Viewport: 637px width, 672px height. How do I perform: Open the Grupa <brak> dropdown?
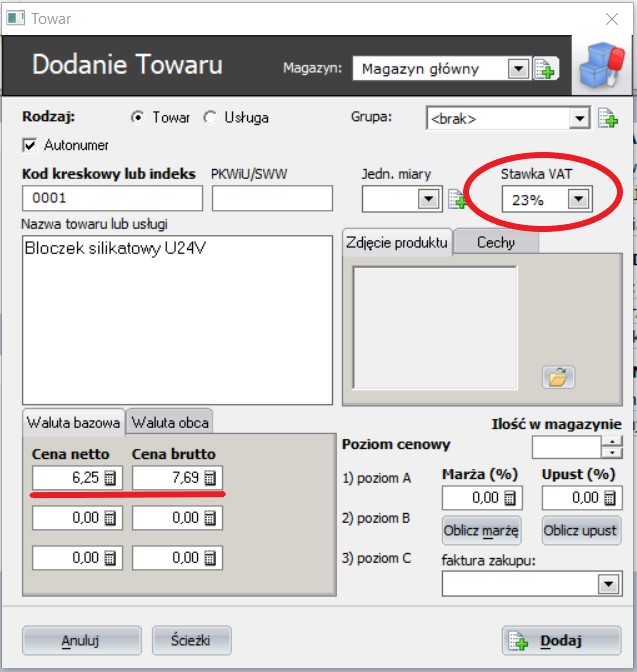click(580, 118)
